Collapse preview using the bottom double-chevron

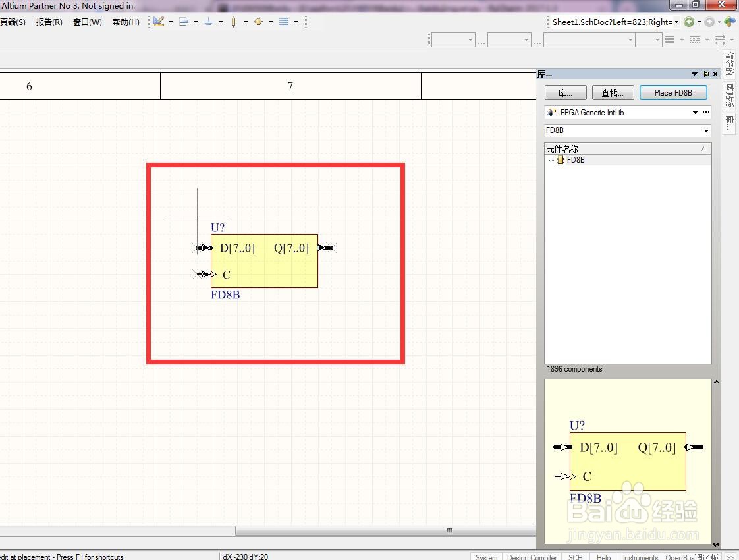pyautogui.click(x=716, y=545)
